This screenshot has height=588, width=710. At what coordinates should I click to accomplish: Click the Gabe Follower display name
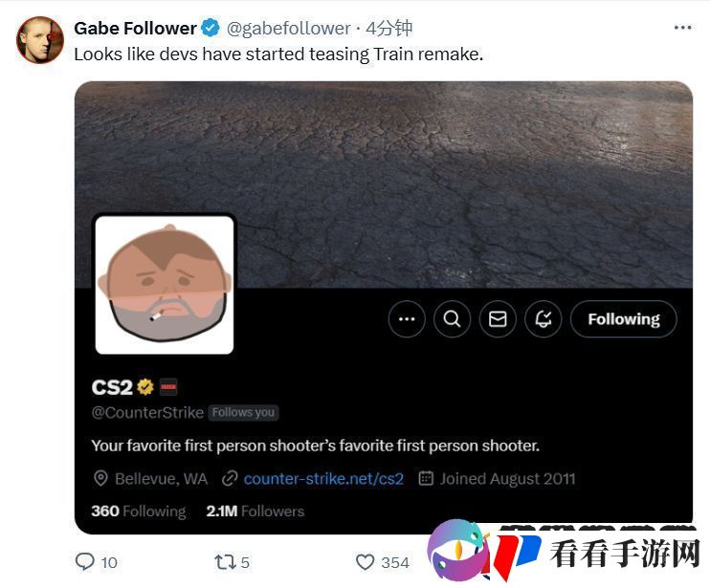[135, 29]
